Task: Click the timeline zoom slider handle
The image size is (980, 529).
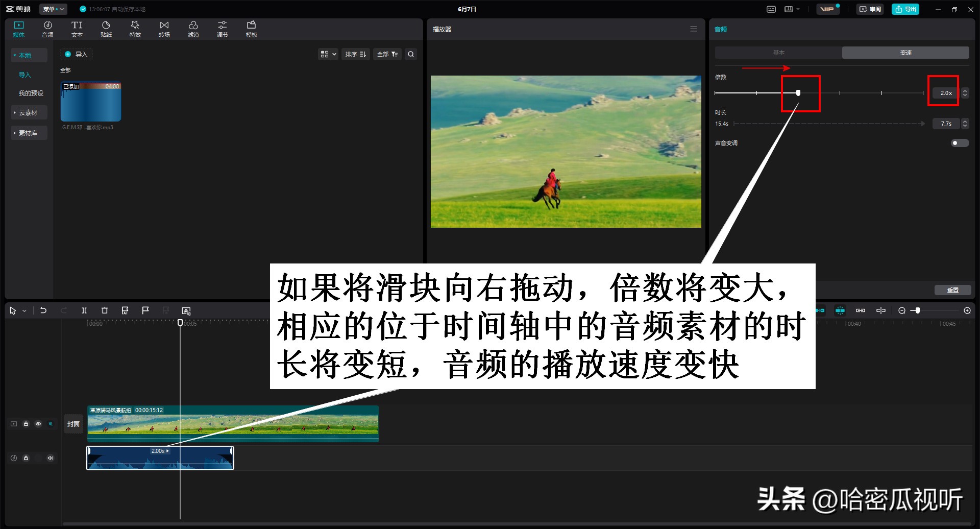Action: click(x=918, y=310)
